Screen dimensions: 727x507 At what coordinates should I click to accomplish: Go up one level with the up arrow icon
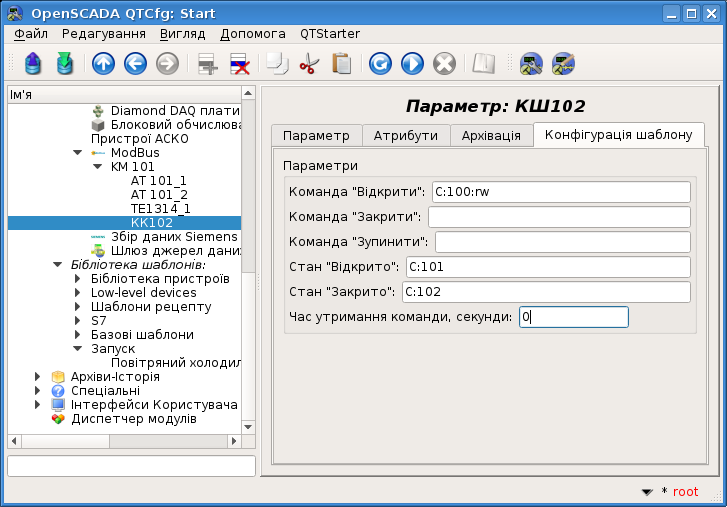103,63
